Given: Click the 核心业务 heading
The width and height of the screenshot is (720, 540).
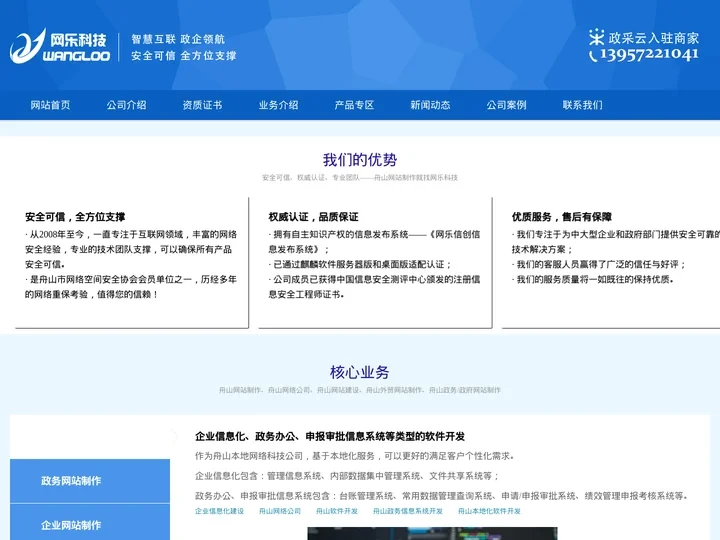Looking at the screenshot, I should tap(360, 372).
